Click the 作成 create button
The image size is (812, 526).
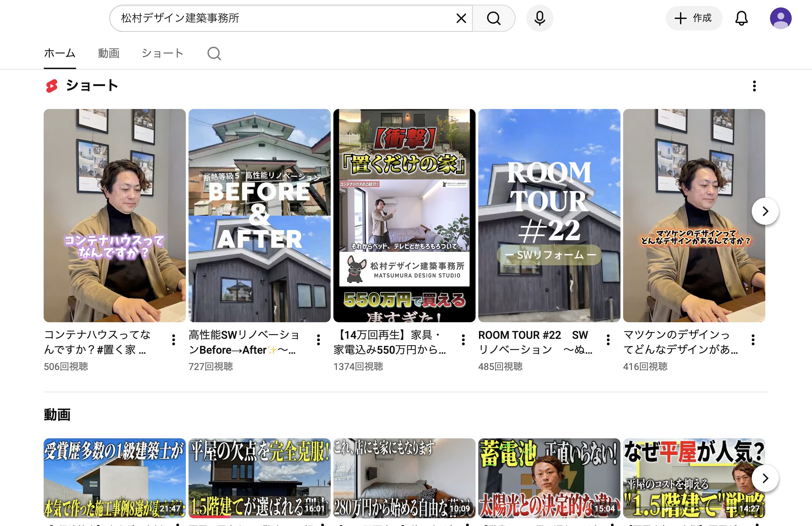(x=694, y=18)
